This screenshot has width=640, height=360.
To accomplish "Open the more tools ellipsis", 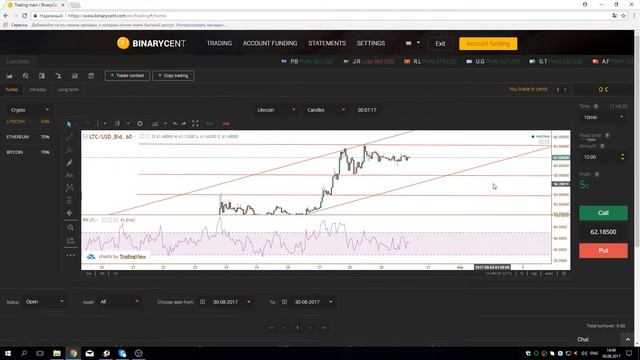I will [71, 255].
